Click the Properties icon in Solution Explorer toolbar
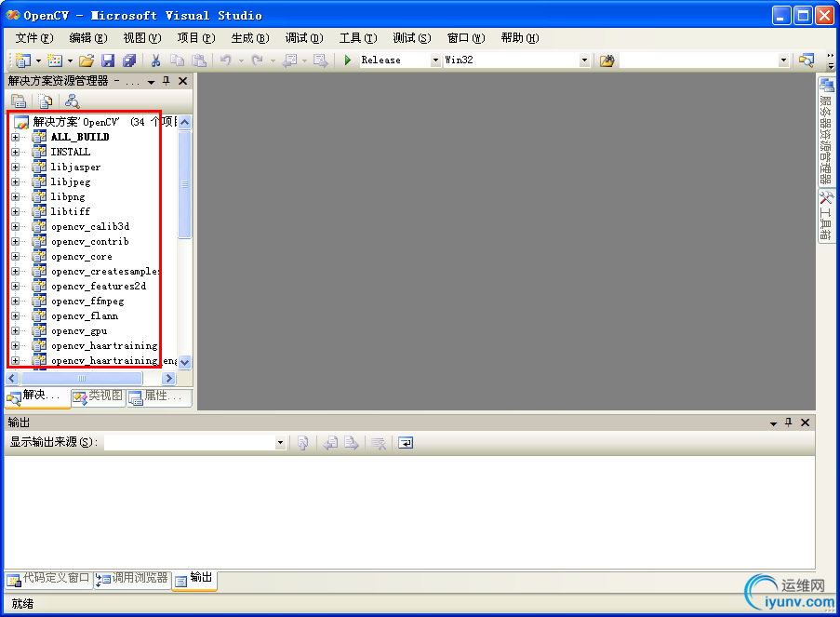 [19, 101]
